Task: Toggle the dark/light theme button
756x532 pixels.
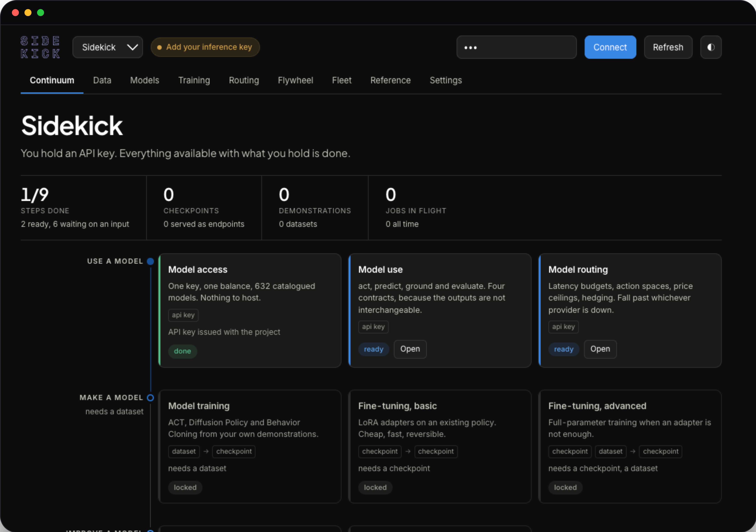Action: tap(711, 47)
